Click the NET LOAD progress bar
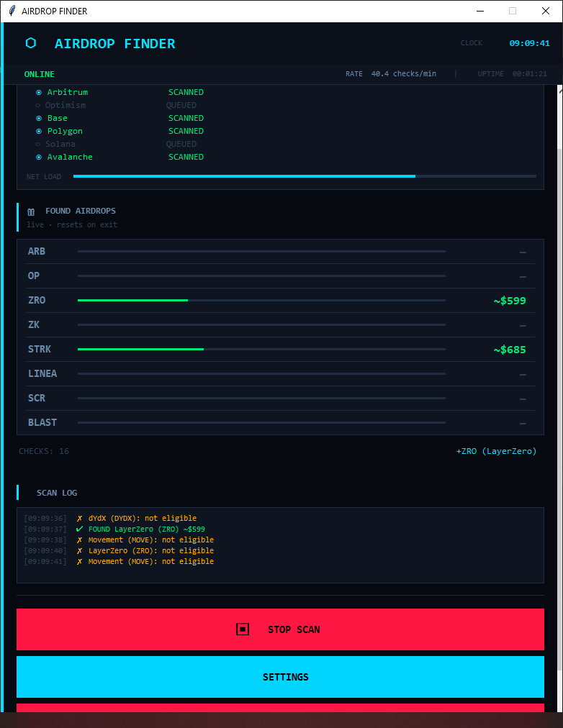The height and width of the screenshot is (728, 563). 305,176
